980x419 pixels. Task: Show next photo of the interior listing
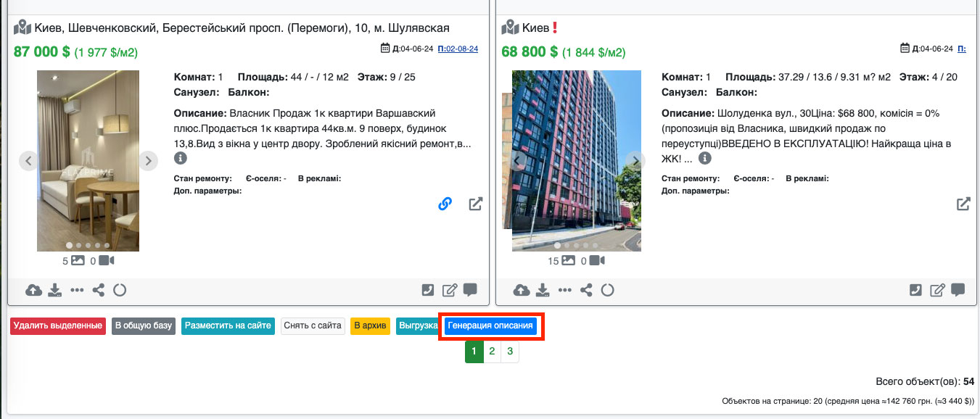pos(148,161)
